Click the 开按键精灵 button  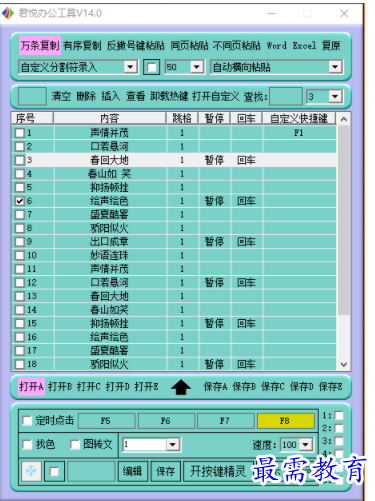pos(217,471)
